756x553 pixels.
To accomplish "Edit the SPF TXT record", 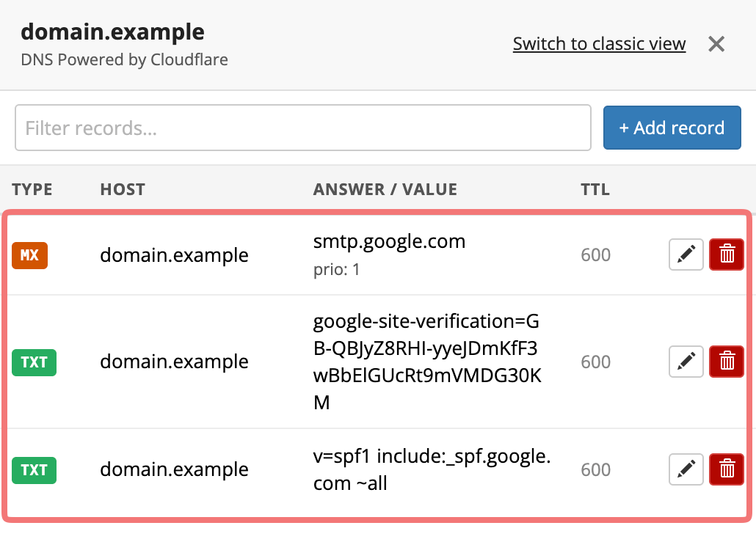I will 686,469.
